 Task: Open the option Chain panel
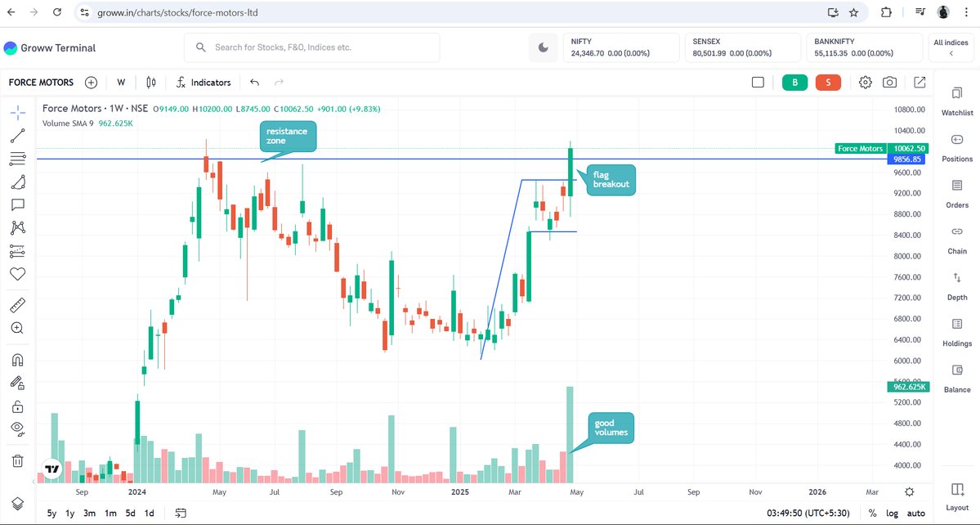pos(957,240)
